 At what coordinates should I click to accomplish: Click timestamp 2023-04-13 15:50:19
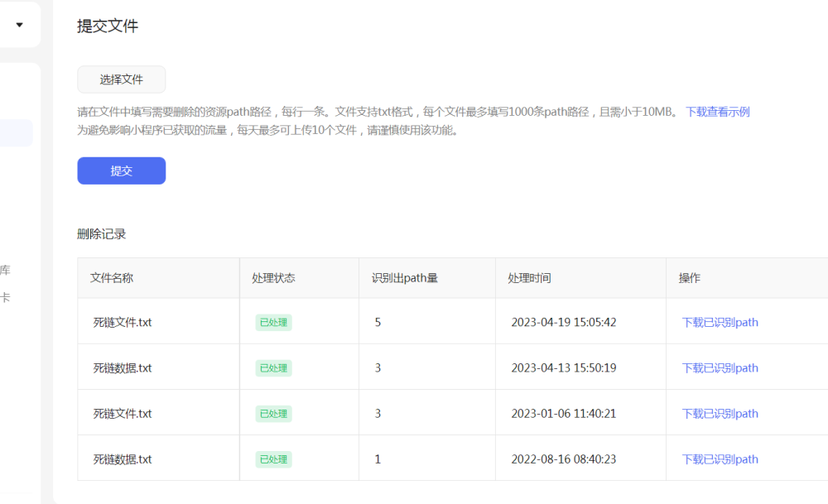(563, 367)
